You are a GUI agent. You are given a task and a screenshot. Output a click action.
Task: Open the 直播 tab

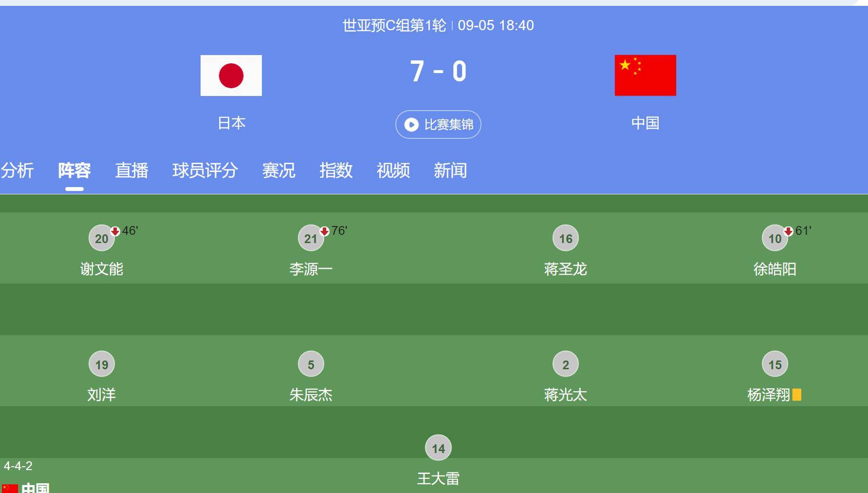pyautogui.click(x=131, y=171)
